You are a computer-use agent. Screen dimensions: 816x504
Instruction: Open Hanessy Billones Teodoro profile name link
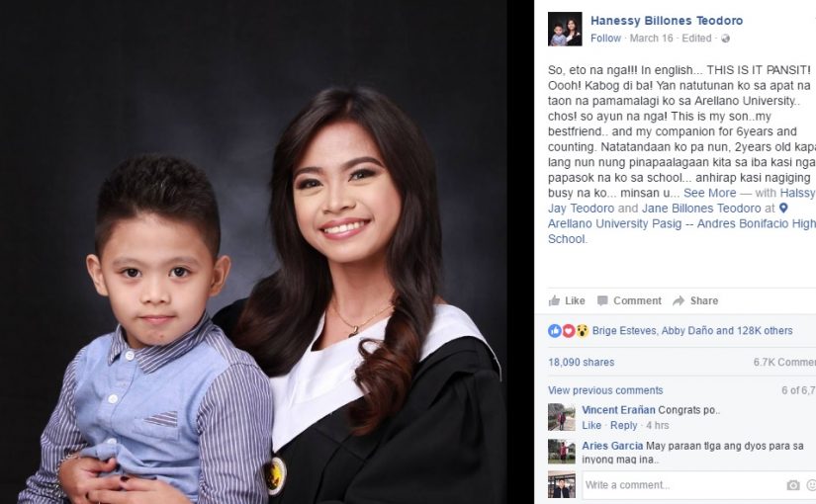667,21
